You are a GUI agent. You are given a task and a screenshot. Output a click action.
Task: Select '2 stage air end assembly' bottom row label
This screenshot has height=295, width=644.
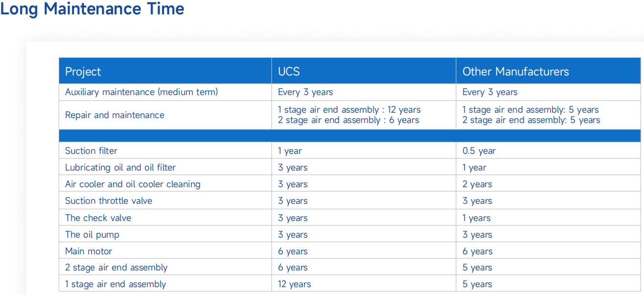[116, 268]
